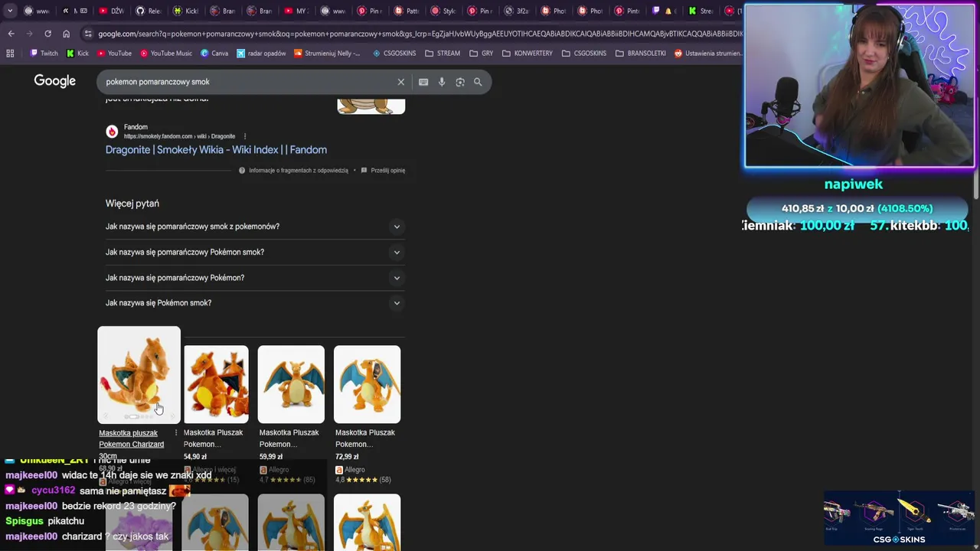Switch to the YouTube 'DŹW' tab

(111, 11)
